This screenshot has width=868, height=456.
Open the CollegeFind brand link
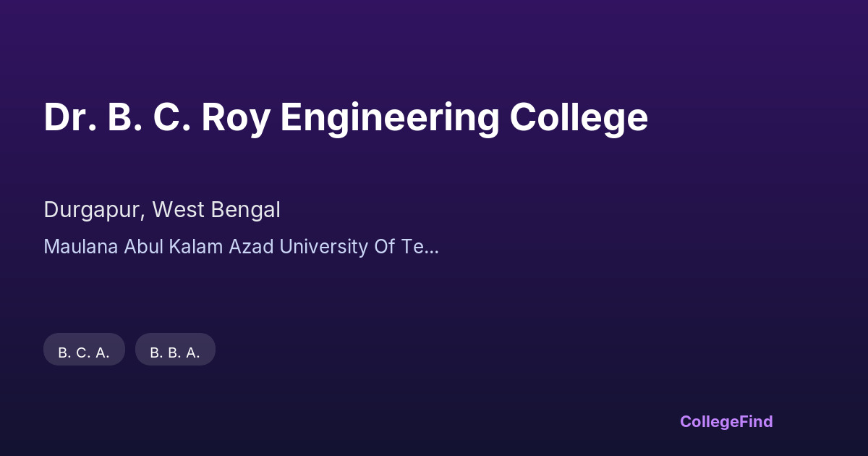tap(726, 421)
